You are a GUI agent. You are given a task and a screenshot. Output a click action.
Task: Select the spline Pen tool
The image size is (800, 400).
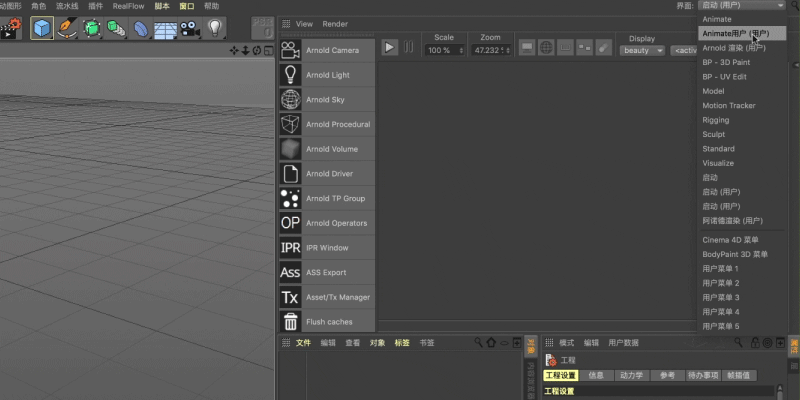[67, 28]
